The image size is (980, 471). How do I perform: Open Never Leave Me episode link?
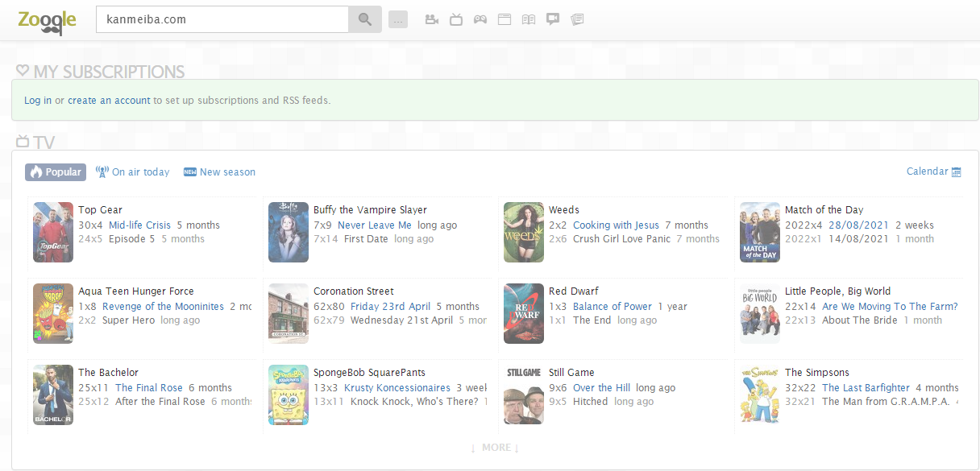pyautogui.click(x=375, y=225)
